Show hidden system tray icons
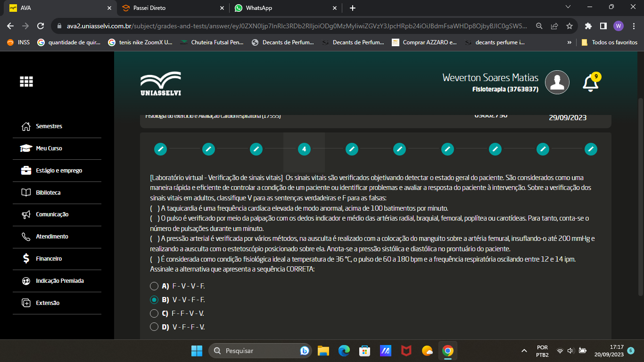This screenshot has width=644, height=362. click(x=524, y=351)
